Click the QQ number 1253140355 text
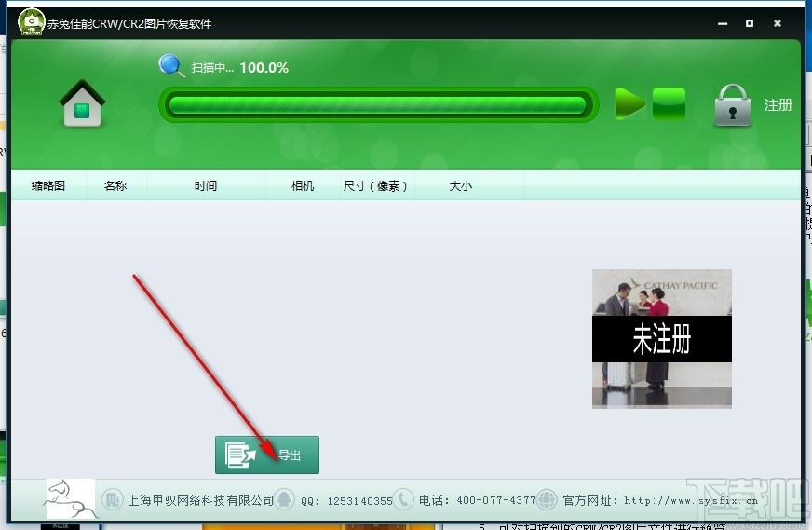Image resolution: width=812 pixels, height=530 pixels. click(360, 501)
